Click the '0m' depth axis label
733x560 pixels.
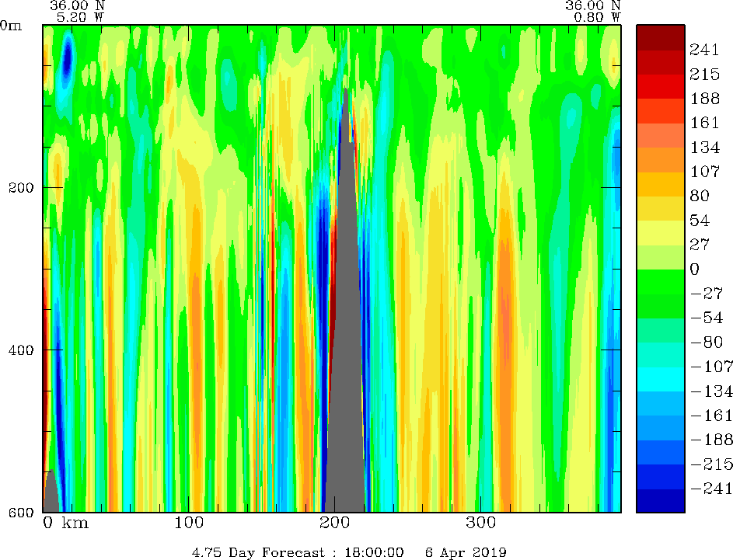[11, 26]
